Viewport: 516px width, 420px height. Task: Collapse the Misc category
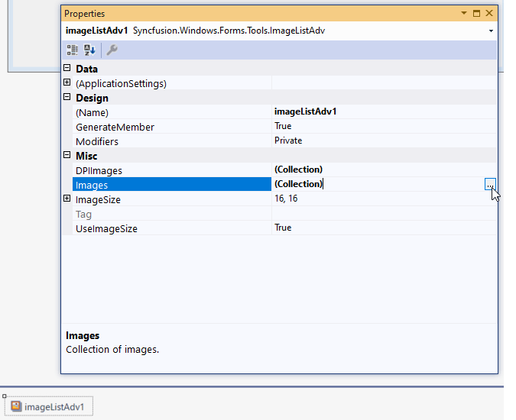click(67, 155)
